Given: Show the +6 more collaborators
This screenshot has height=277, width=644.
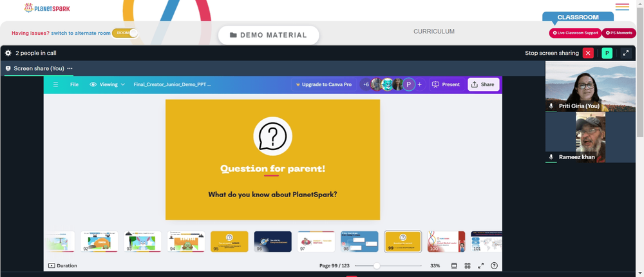Looking at the screenshot, I should click(366, 84).
